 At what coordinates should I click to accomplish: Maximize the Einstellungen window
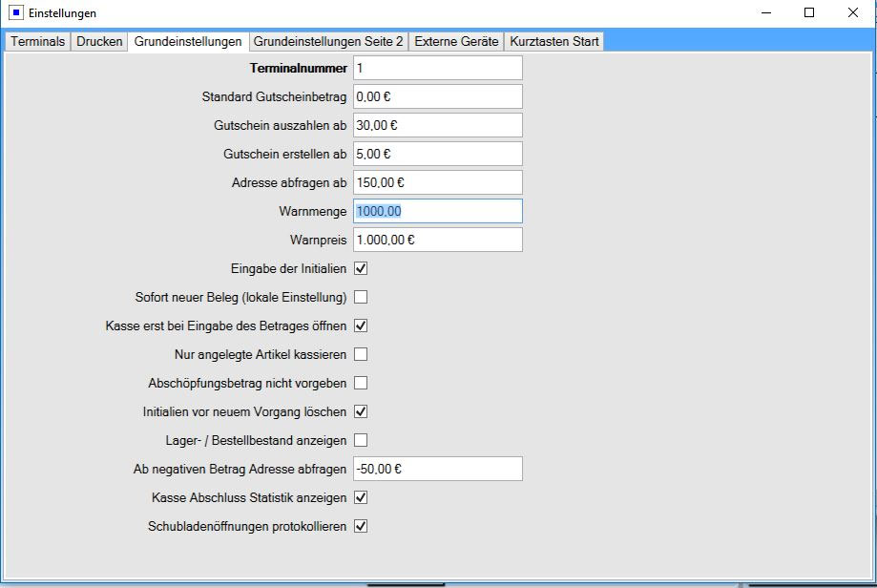(x=809, y=13)
